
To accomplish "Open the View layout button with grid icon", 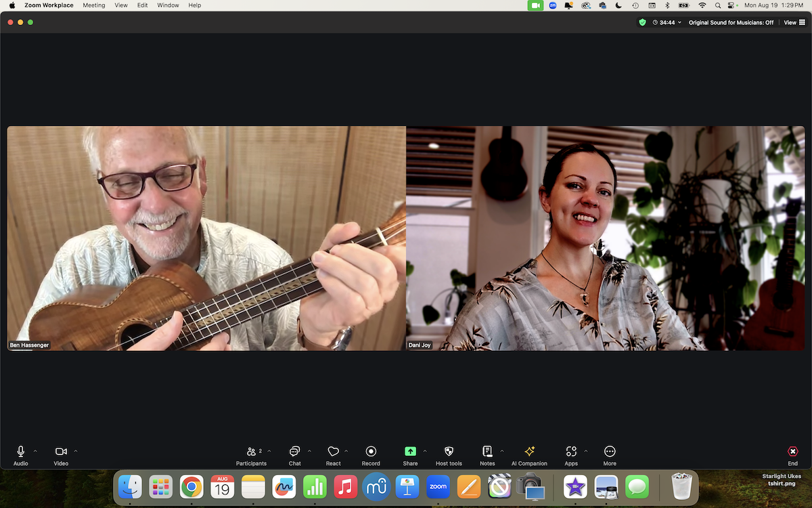I will click(794, 22).
